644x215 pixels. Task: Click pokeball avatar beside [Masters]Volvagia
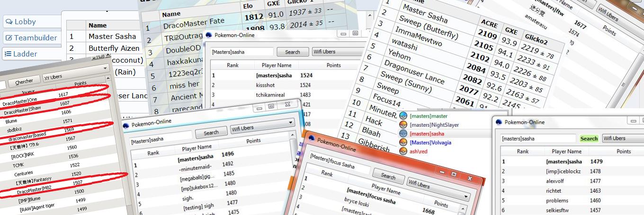coord(403,142)
